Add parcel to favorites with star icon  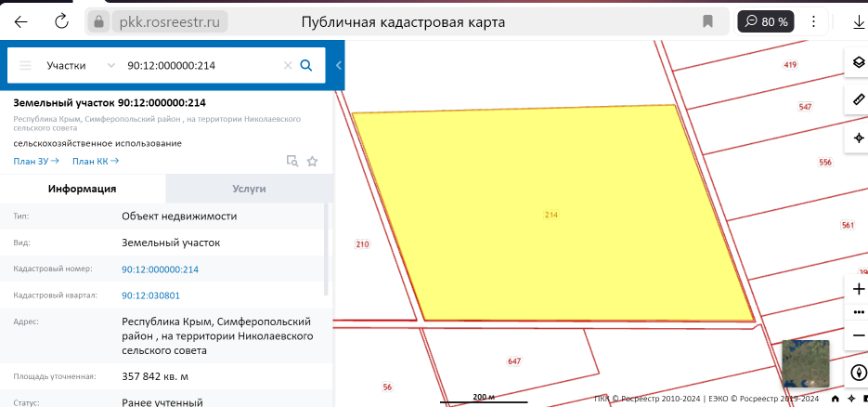pyautogui.click(x=312, y=161)
